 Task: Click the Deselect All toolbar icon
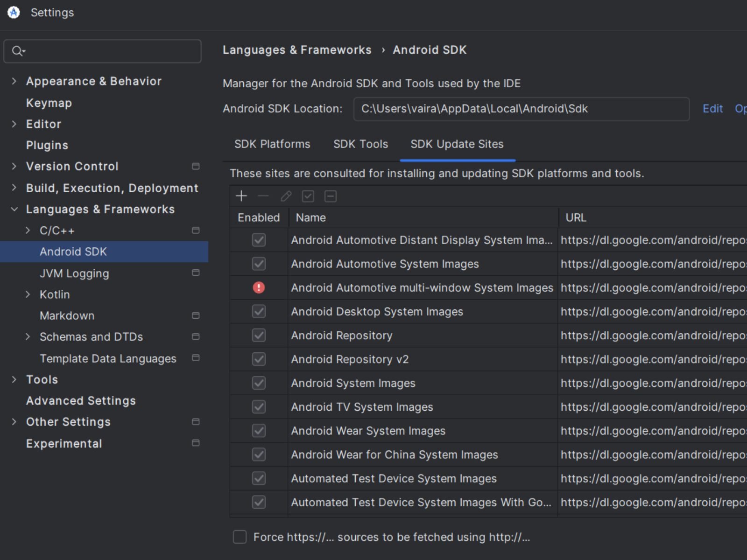click(x=331, y=196)
